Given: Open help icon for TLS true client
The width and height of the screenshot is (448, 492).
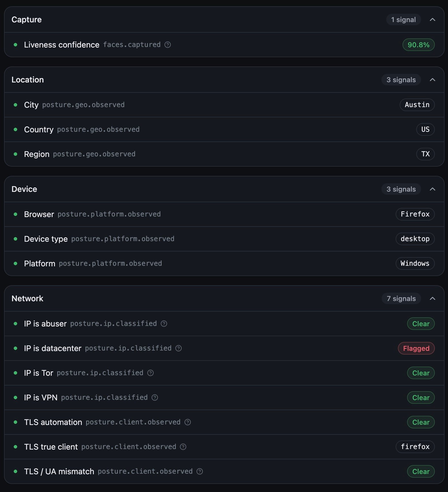Looking at the screenshot, I should click(x=183, y=447).
